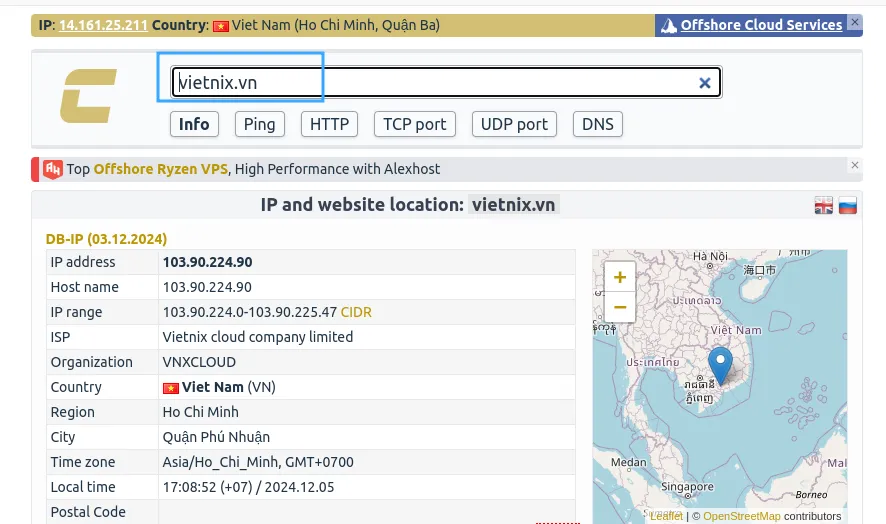The height and width of the screenshot is (524, 886).
Task: Switch language to Russian flag icon
Action: tap(848, 205)
